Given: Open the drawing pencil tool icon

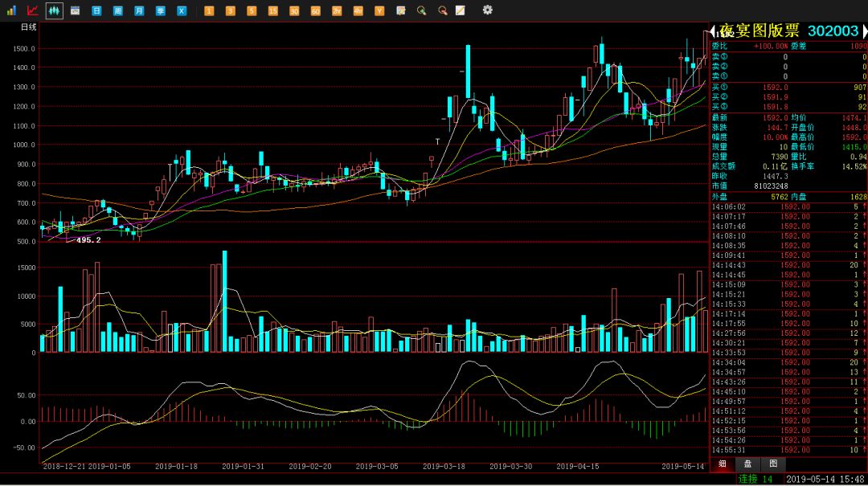Looking at the screenshot, I should coord(461,10).
